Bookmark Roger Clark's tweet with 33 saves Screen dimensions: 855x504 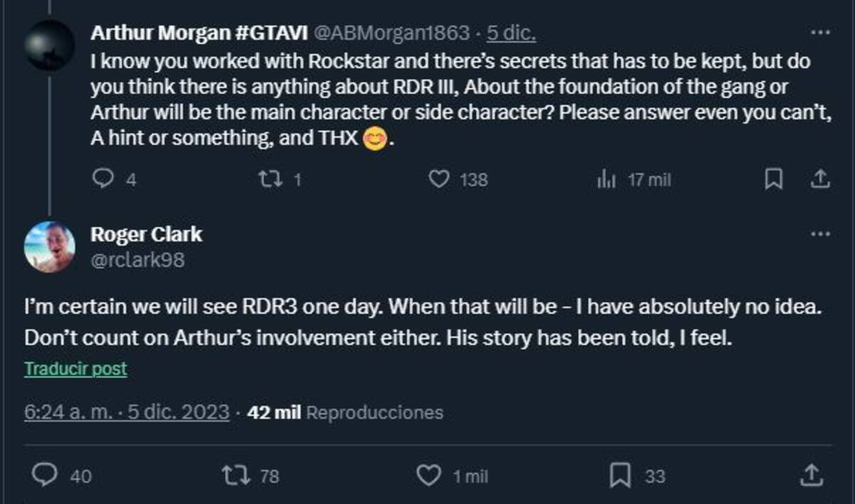[621, 475]
